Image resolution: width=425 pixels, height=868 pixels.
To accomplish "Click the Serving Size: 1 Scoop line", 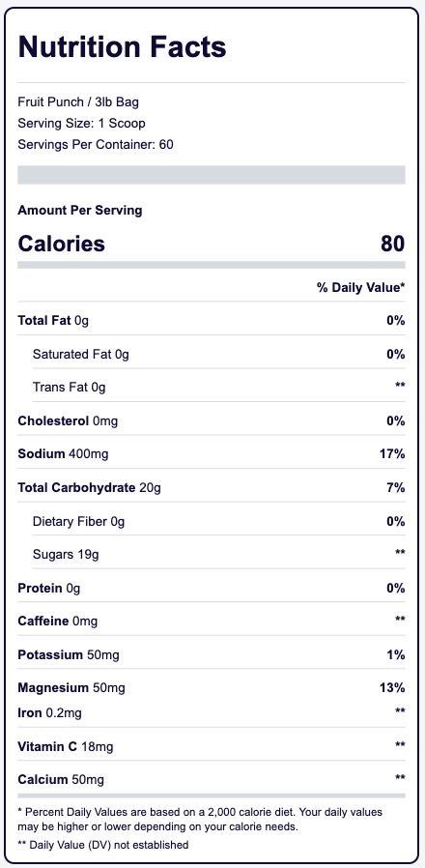I will 81,124.
